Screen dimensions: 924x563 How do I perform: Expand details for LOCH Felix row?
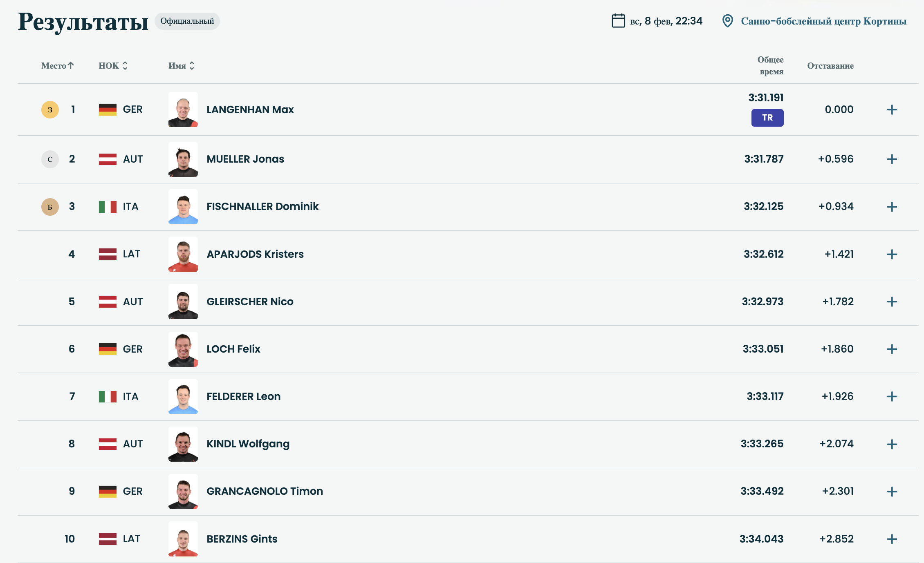[x=892, y=349]
